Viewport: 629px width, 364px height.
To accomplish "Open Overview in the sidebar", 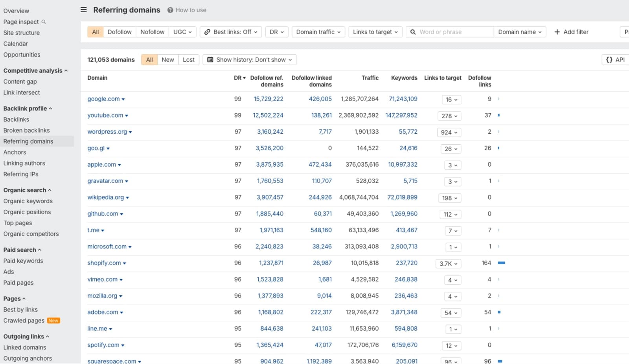I will (16, 11).
